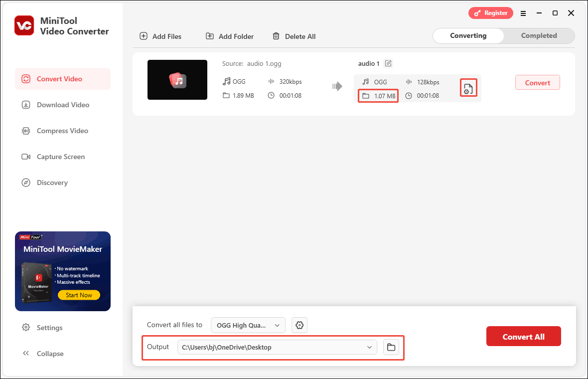Screen dimensions: 588x379
Task: Maximize the application window
Action: (x=555, y=13)
